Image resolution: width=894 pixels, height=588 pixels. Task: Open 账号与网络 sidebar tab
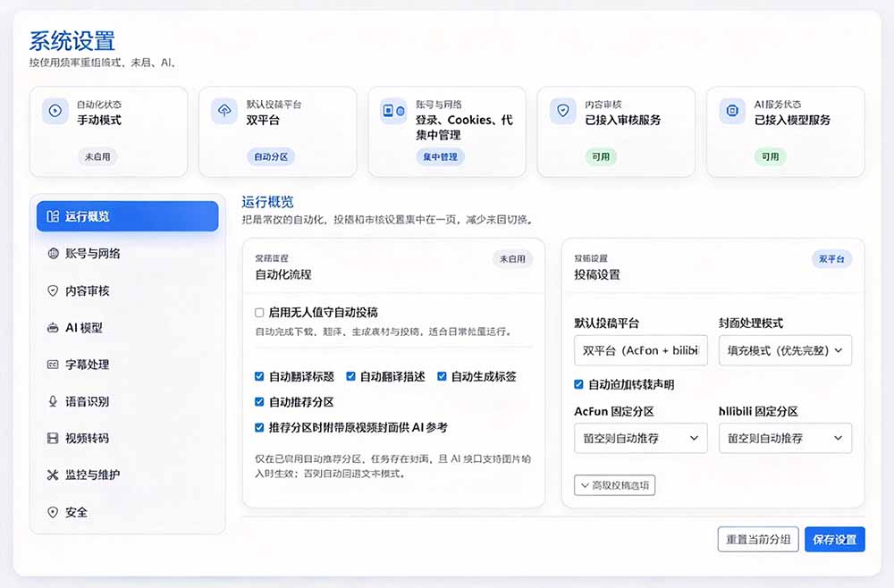[x=128, y=254]
